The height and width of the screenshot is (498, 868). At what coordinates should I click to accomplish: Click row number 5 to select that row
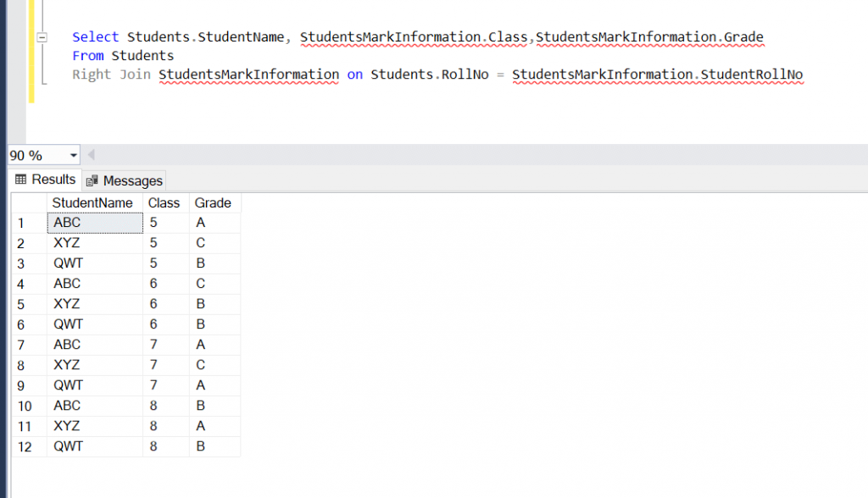[23, 304]
